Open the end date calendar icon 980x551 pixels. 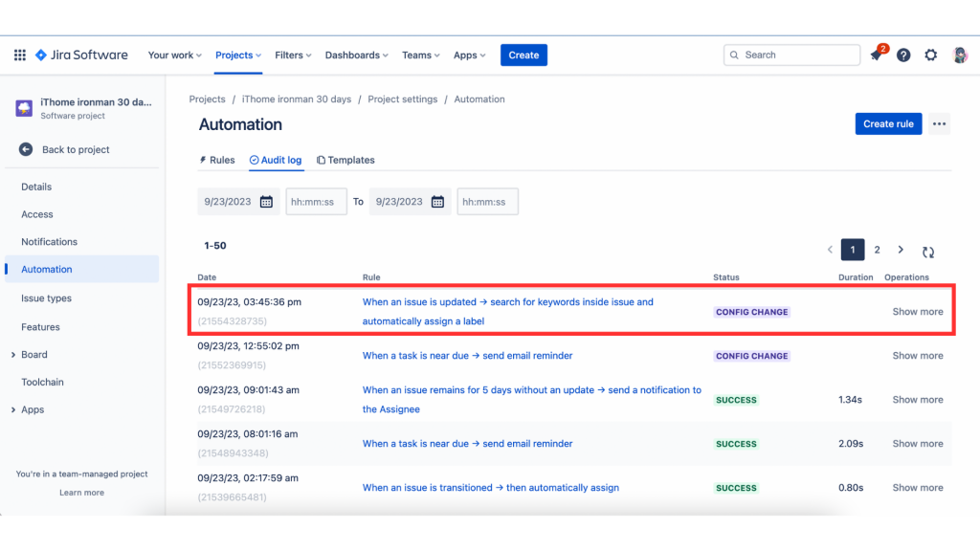[437, 202]
